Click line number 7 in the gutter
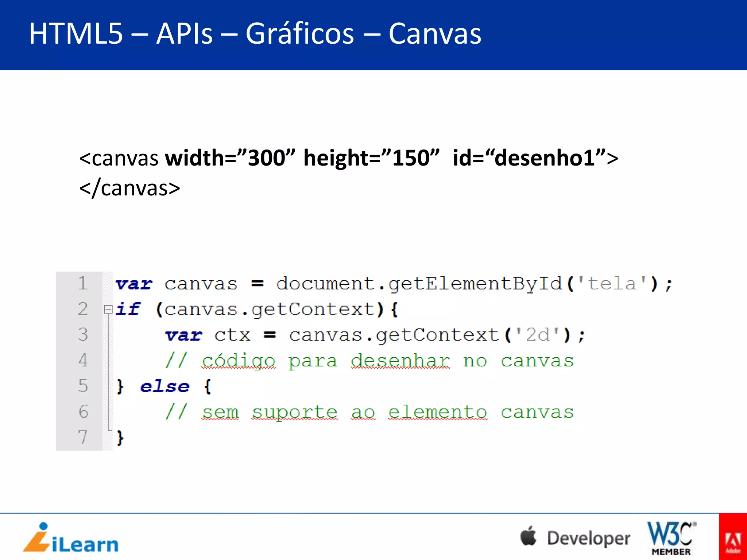 click(83, 437)
